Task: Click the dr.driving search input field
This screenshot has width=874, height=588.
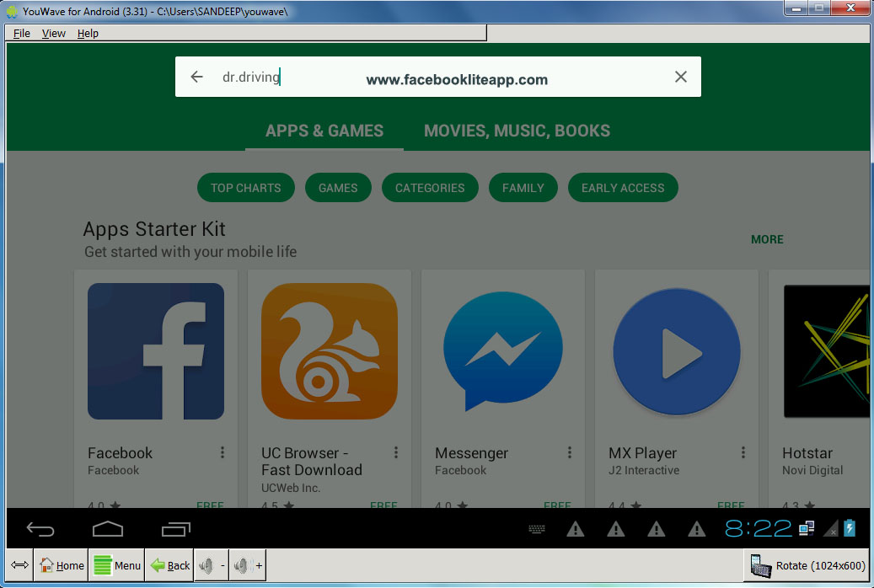Action: click(438, 77)
